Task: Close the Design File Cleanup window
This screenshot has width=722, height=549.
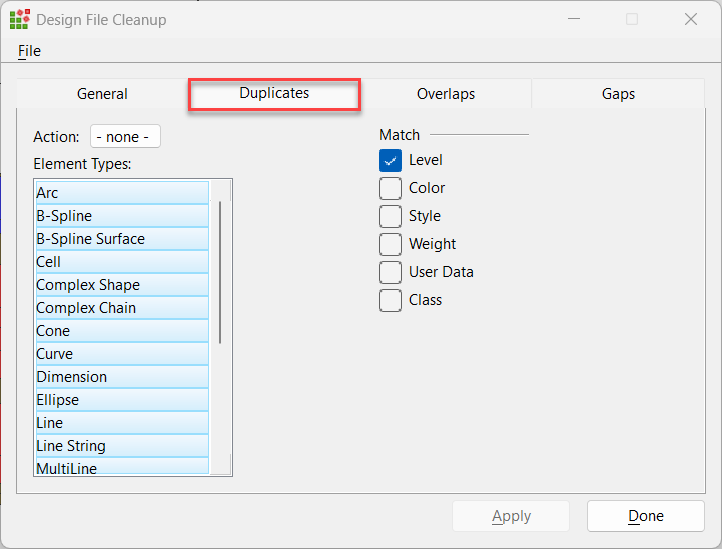Action: [x=691, y=19]
